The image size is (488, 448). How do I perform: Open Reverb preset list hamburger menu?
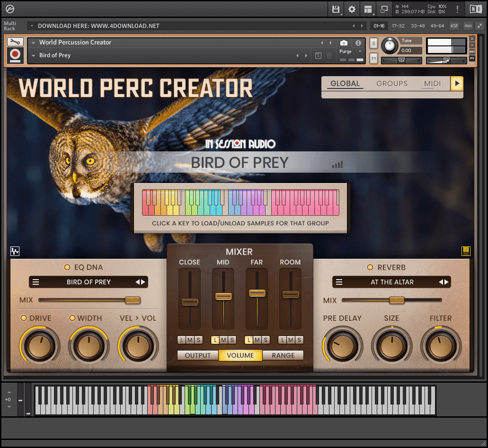point(339,282)
